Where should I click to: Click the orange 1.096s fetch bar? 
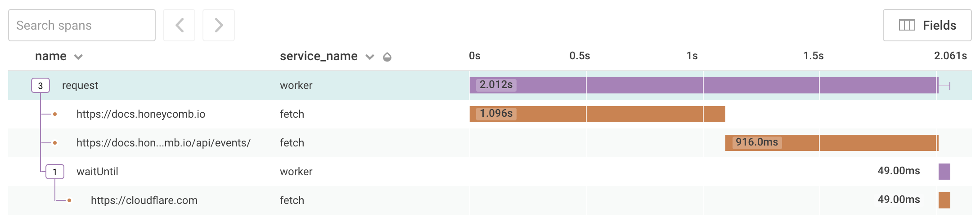tap(630, 114)
